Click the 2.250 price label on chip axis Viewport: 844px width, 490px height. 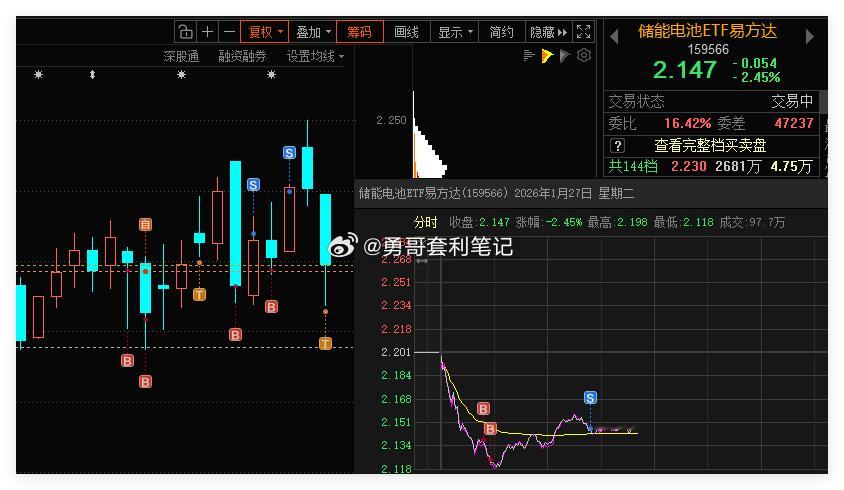(x=391, y=120)
